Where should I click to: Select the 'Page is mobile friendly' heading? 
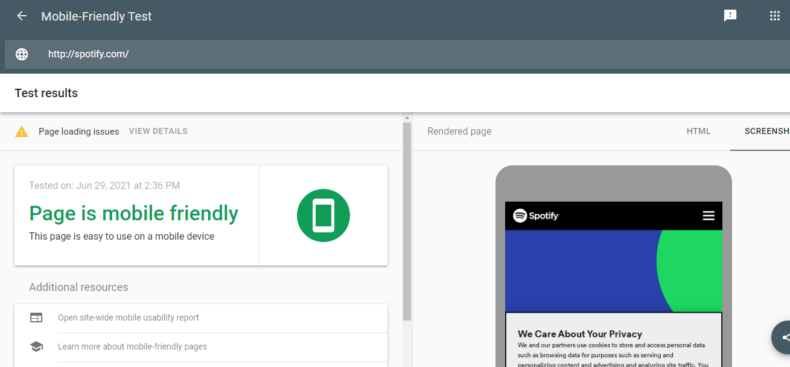tap(134, 213)
